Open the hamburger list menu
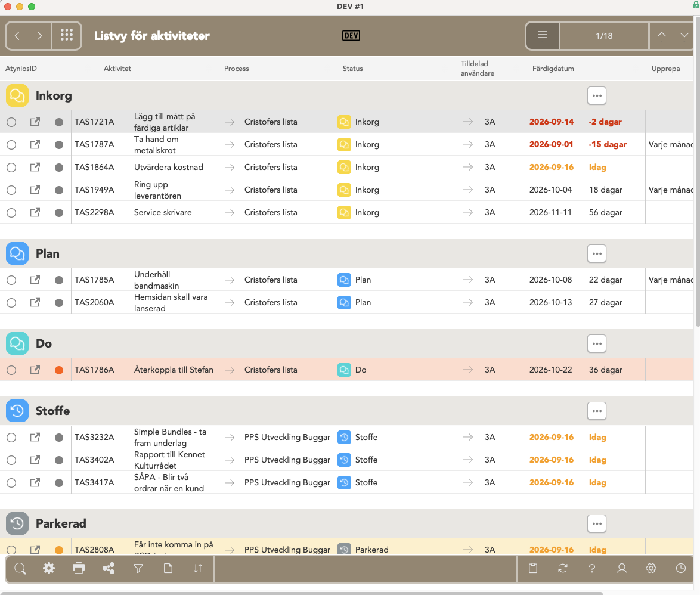The width and height of the screenshot is (700, 595). 543,35
